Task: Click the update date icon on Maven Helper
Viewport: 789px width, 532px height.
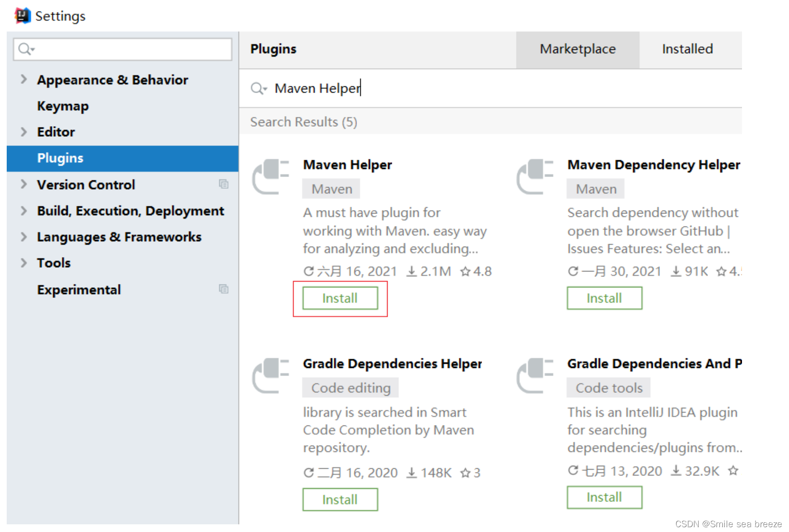Action: pyautogui.click(x=309, y=272)
